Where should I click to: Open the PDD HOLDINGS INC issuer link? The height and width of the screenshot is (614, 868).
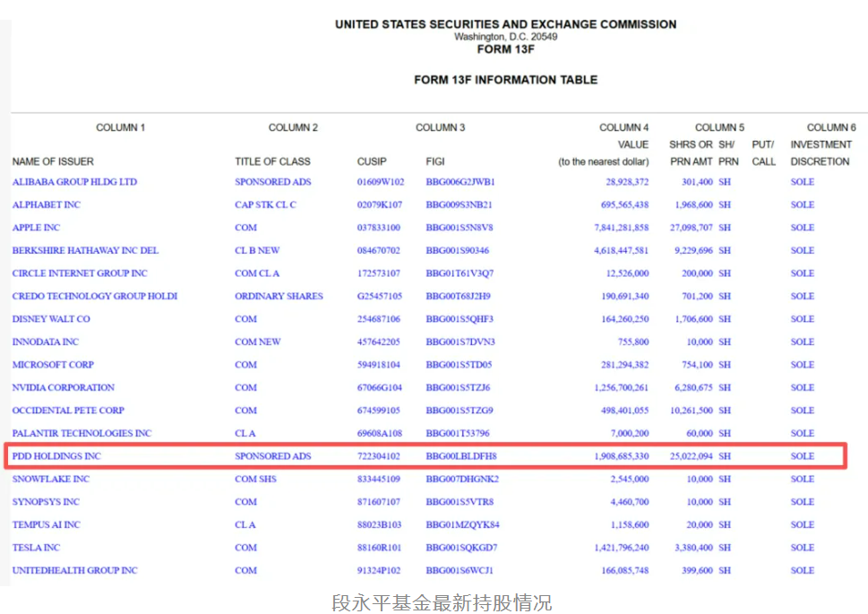pyautogui.click(x=56, y=456)
